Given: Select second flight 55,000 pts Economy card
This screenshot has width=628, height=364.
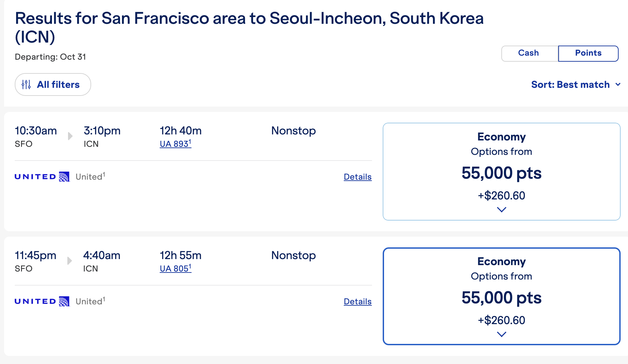Looking at the screenshot, I should pos(501,297).
